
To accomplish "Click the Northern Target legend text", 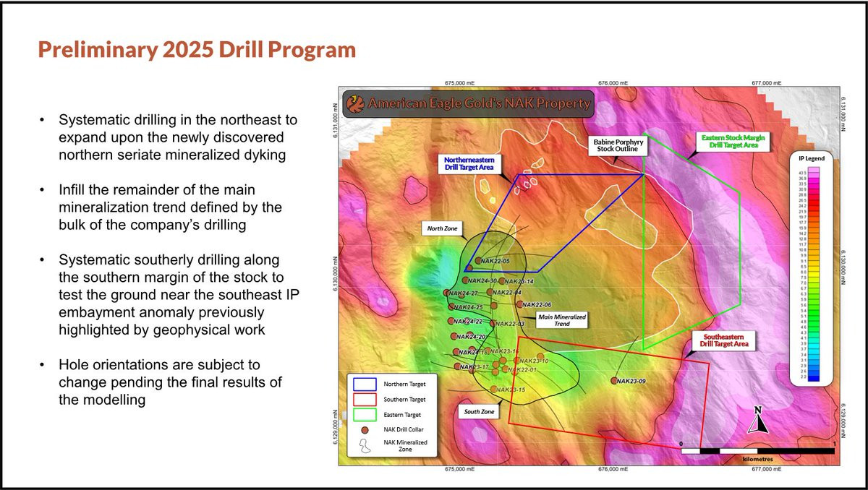I will (x=404, y=383).
